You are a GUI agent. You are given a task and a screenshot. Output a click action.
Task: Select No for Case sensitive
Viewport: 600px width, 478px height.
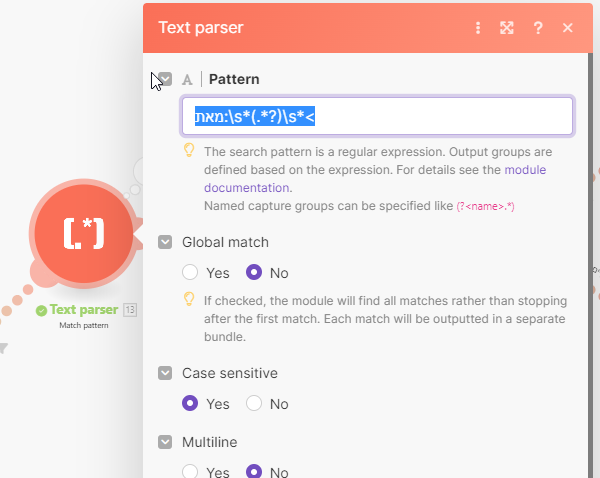click(x=254, y=404)
